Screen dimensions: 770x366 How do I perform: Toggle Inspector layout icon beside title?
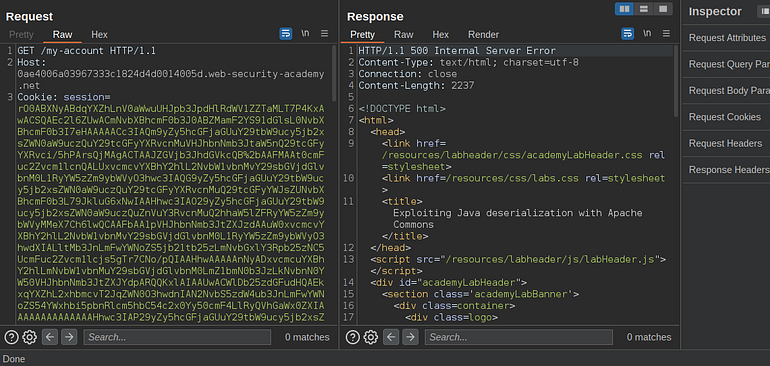click(765, 12)
